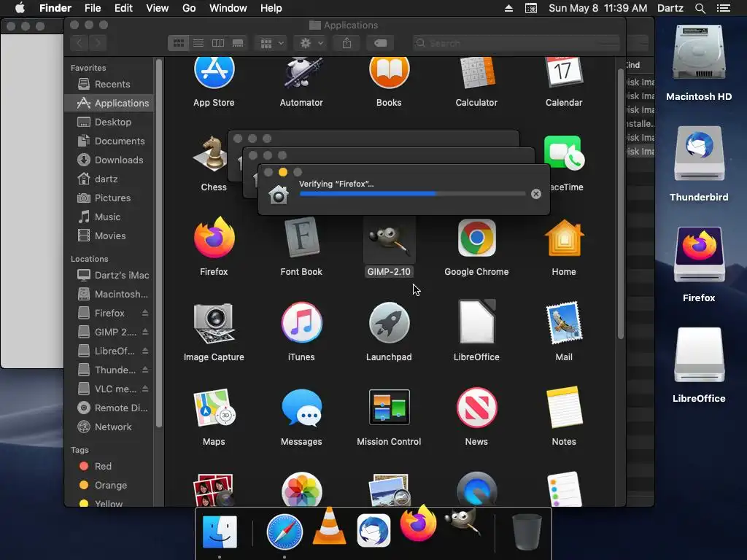
Task: Select the Maps app icon
Action: point(214,408)
